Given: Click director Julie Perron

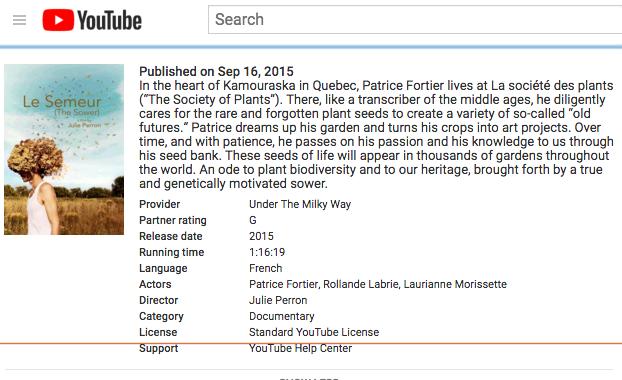Looking at the screenshot, I should 278,300.
